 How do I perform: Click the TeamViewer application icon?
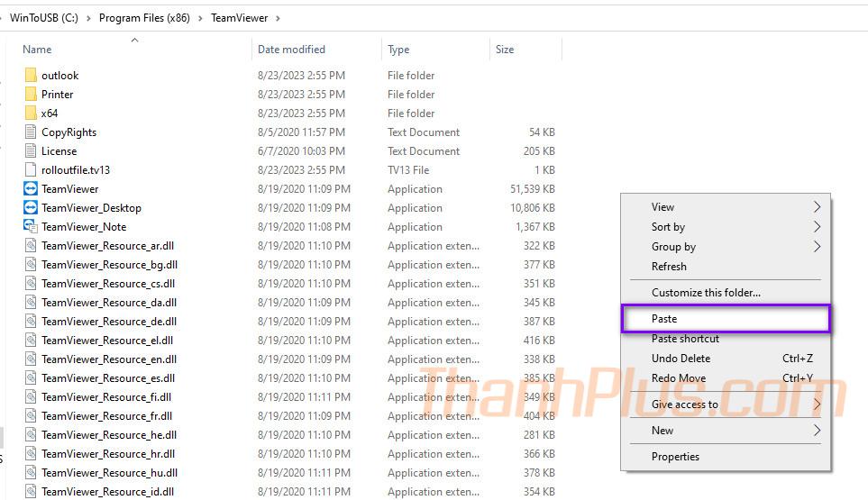(x=31, y=189)
